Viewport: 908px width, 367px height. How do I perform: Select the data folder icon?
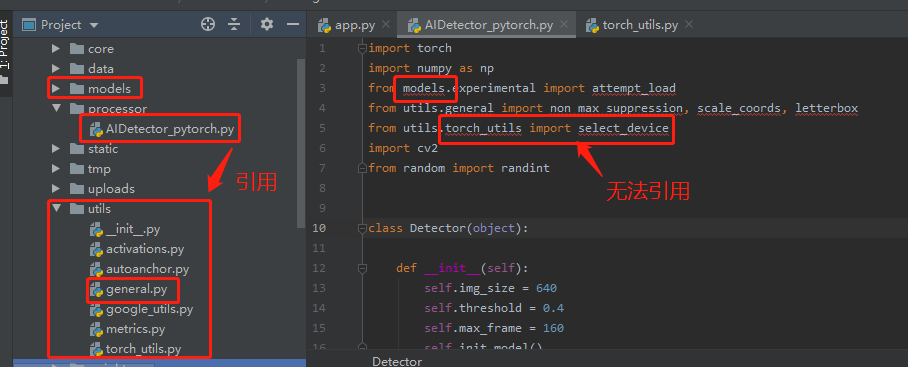pos(76,69)
